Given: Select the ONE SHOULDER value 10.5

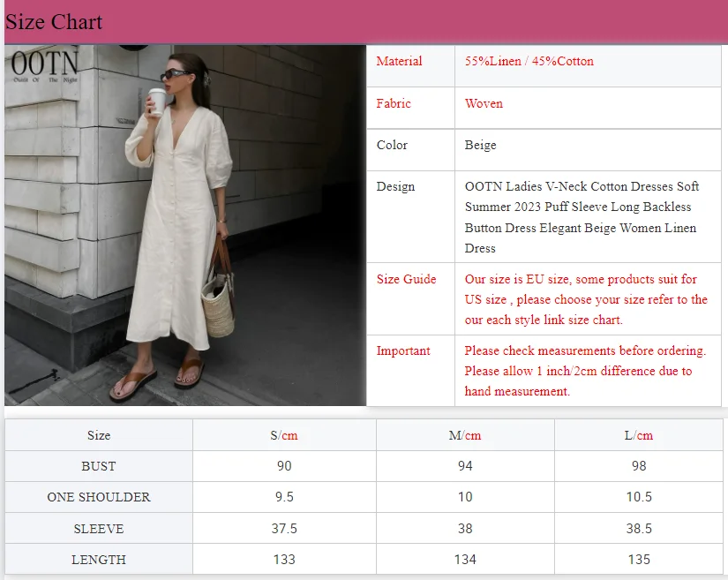Looking at the screenshot, I should [x=639, y=497].
